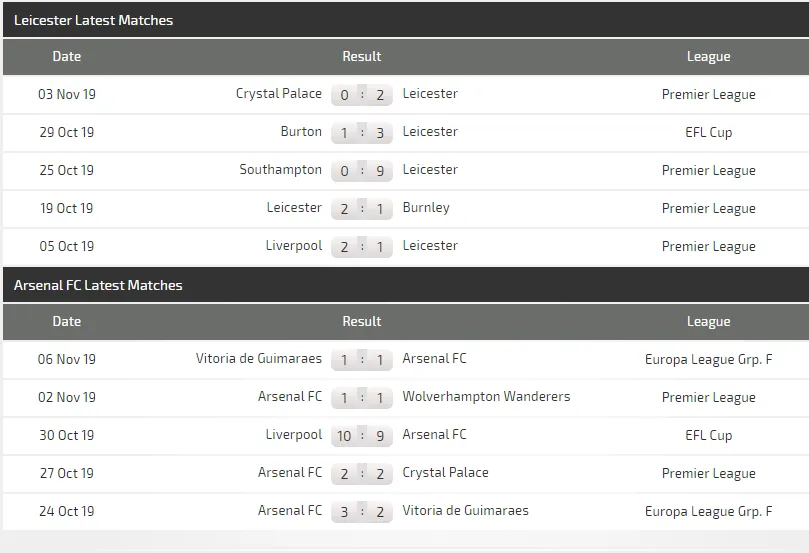
Task: Click the Result column header in Leicester table
Action: click(x=362, y=56)
